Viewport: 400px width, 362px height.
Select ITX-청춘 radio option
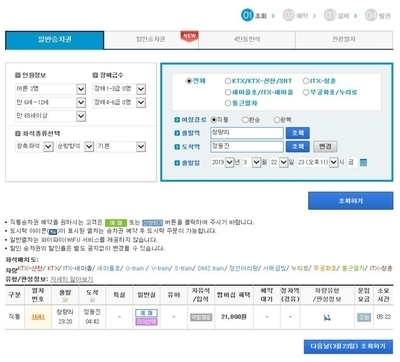tap(306, 81)
